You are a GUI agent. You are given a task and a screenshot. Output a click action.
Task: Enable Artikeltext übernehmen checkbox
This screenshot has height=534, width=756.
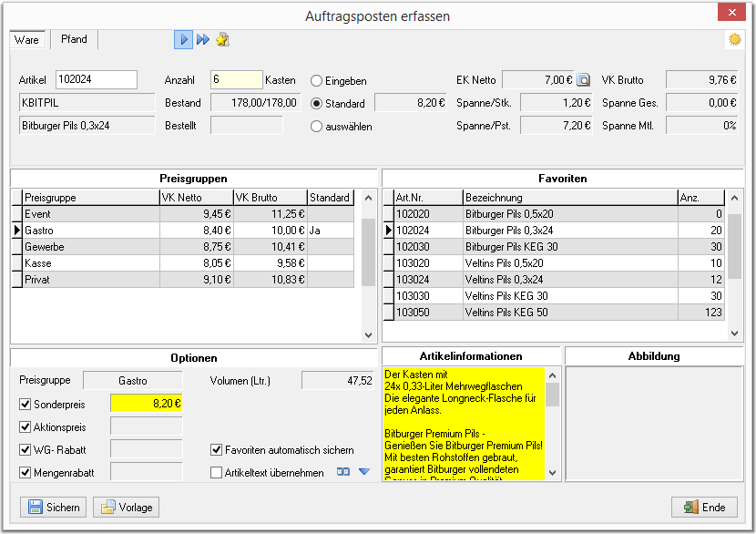pos(216,472)
